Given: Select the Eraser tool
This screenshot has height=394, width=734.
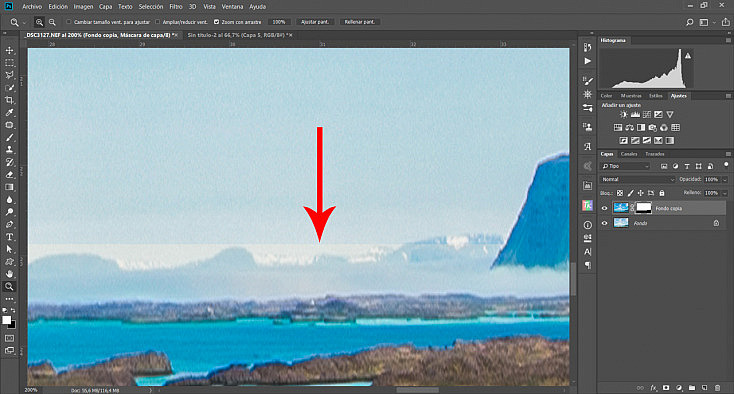Looking at the screenshot, I should pos(9,175).
